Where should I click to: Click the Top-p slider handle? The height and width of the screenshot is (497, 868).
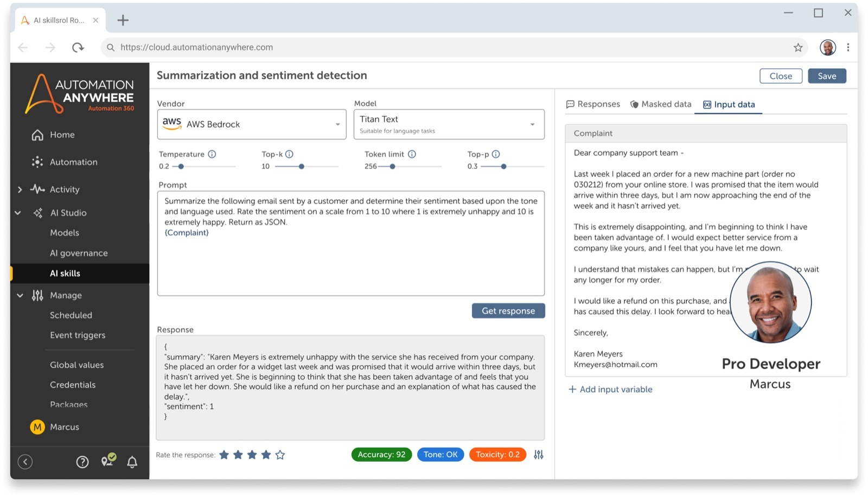coord(503,167)
